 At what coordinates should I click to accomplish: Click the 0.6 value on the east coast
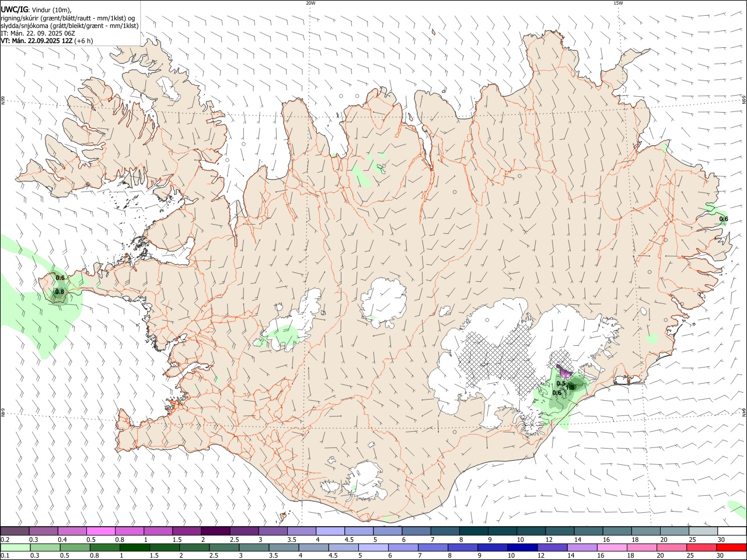(724, 219)
